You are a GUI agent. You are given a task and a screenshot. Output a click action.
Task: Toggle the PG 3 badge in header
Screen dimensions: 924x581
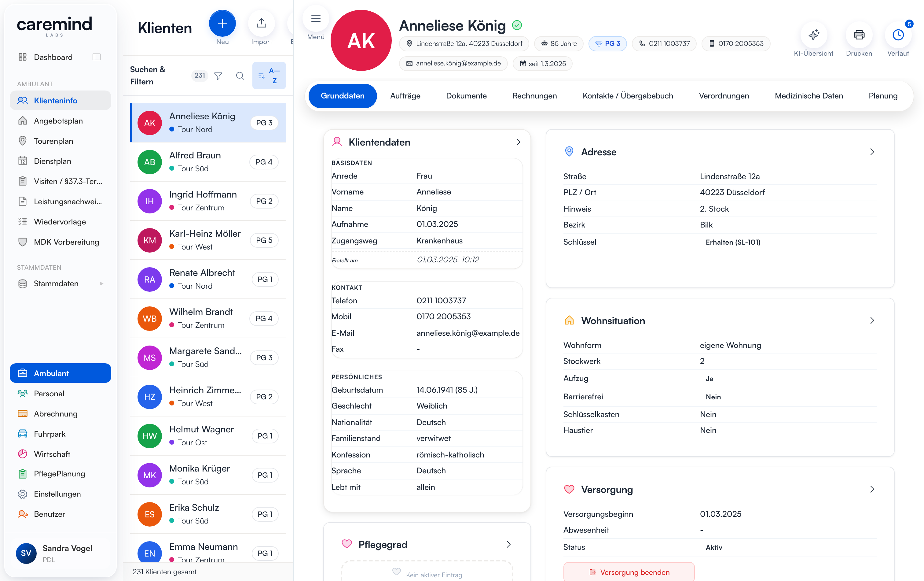tap(607, 43)
